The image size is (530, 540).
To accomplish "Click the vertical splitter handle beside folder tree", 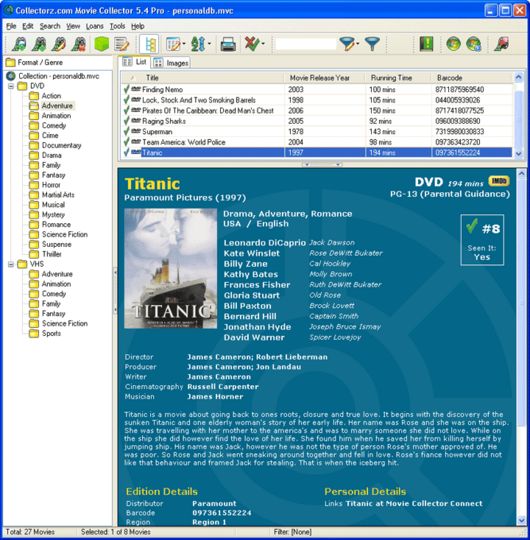I will (x=115, y=291).
